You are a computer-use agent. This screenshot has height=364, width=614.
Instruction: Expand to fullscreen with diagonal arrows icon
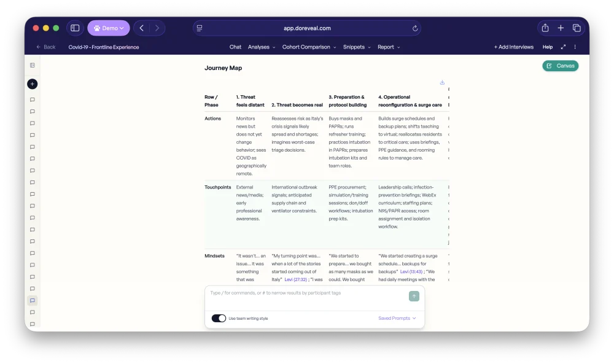pos(563,47)
